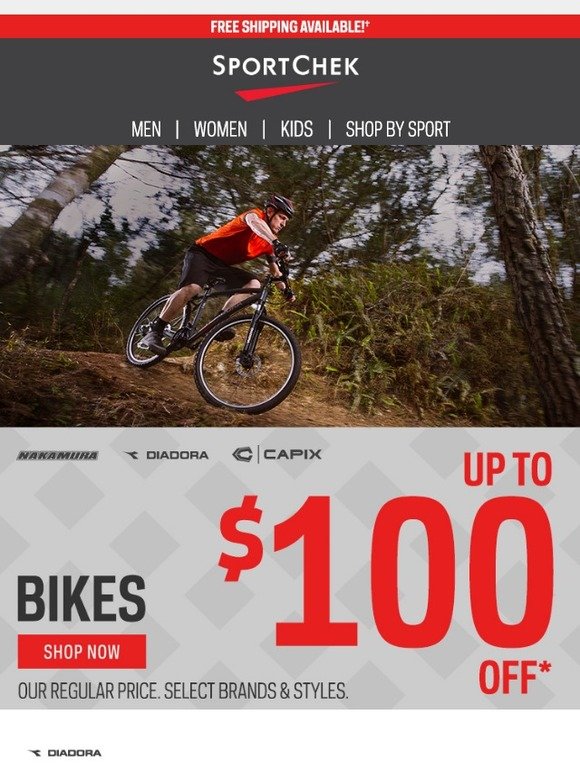This screenshot has height=774, width=580.
Task: Click the Capix brand logo
Action: tap(276, 454)
